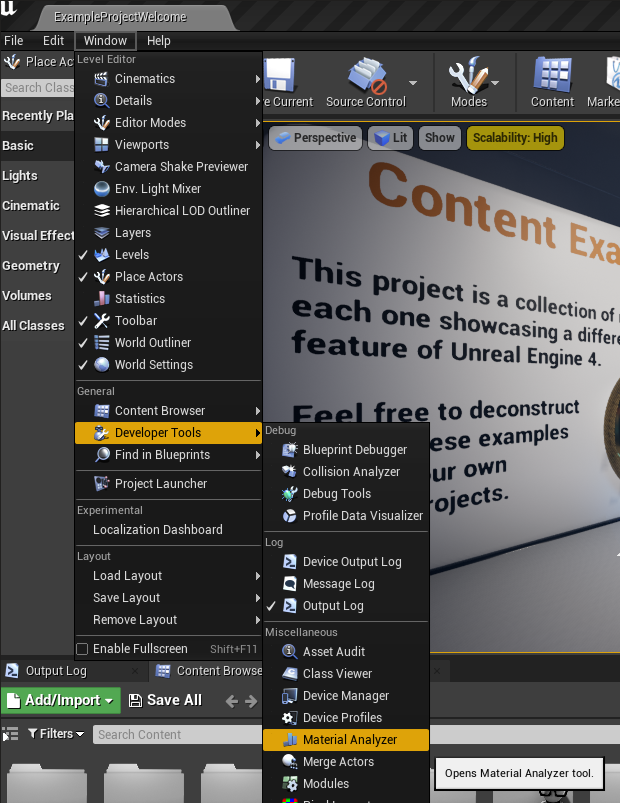Uncheck Place Actors in the Window menu

point(83,277)
